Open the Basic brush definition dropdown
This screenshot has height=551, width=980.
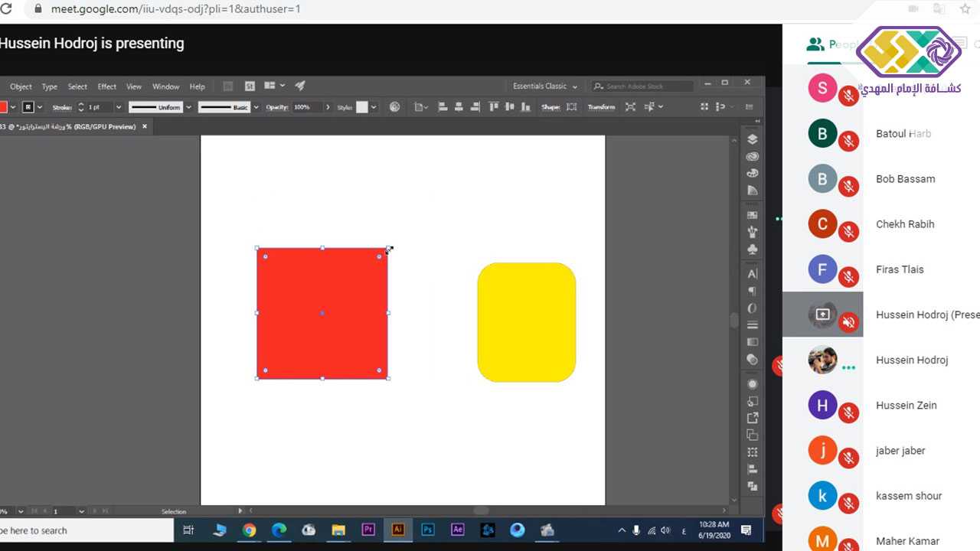click(x=256, y=107)
